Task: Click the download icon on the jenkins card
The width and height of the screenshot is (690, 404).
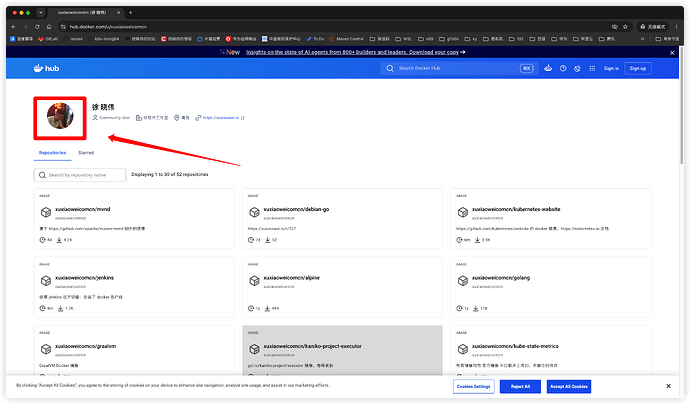Action: coord(60,309)
